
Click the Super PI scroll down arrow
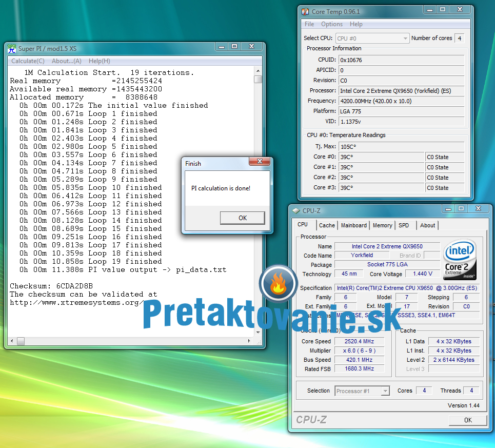(x=258, y=332)
